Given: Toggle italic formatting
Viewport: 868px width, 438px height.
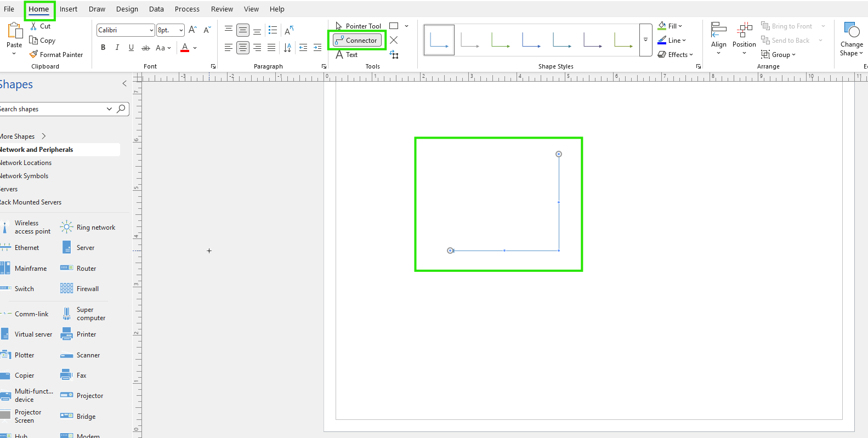Looking at the screenshot, I should (117, 48).
